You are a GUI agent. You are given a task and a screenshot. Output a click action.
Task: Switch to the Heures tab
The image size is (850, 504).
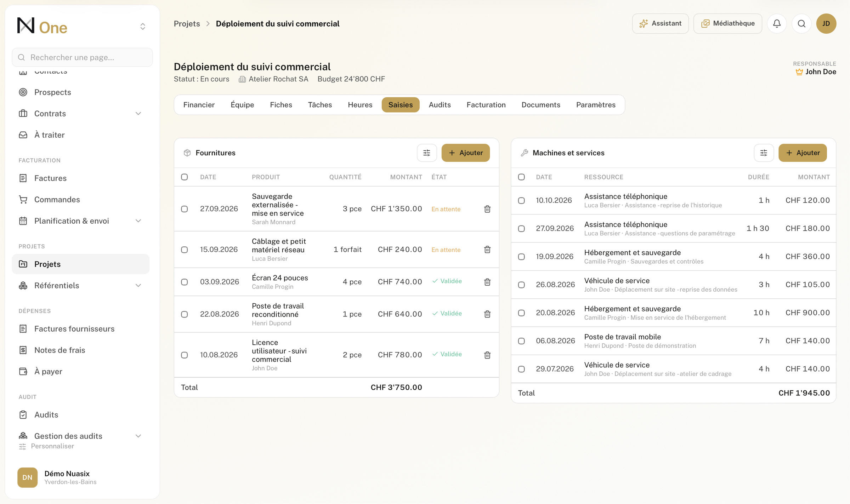pyautogui.click(x=360, y=105)
